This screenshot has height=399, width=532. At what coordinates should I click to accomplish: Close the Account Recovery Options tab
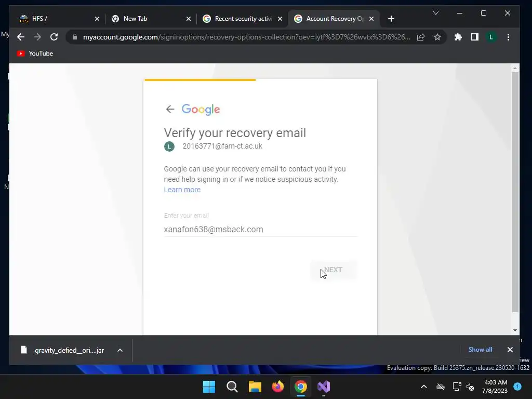coord(371,19)
